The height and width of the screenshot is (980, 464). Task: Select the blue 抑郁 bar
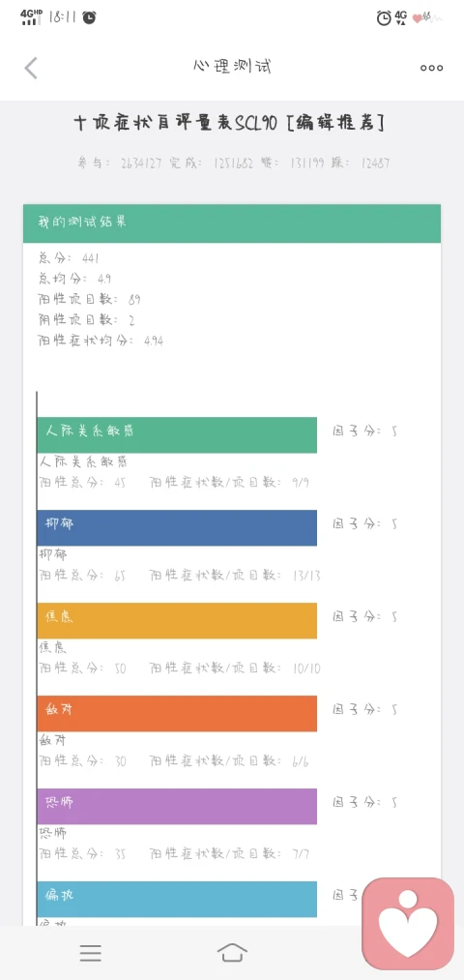177,527
